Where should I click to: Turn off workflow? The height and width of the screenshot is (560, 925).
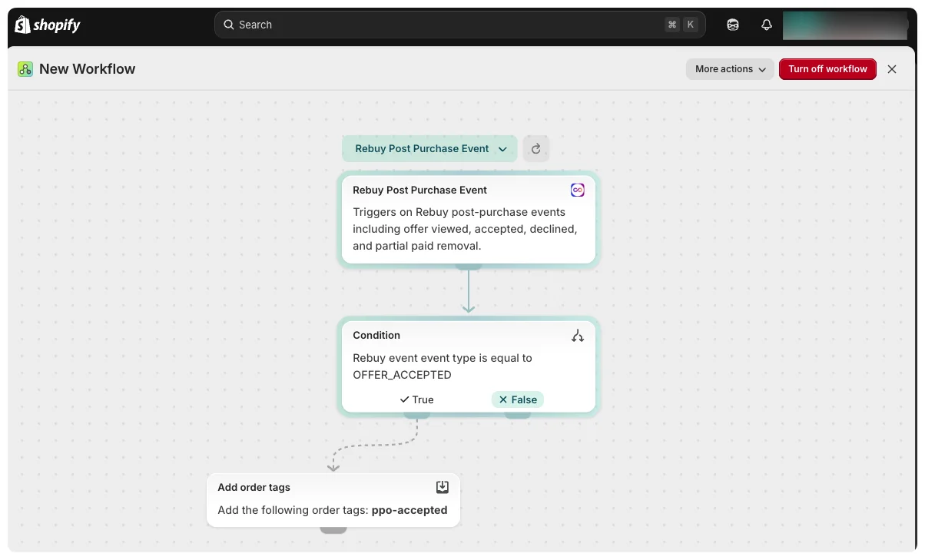tap(827, 69)
